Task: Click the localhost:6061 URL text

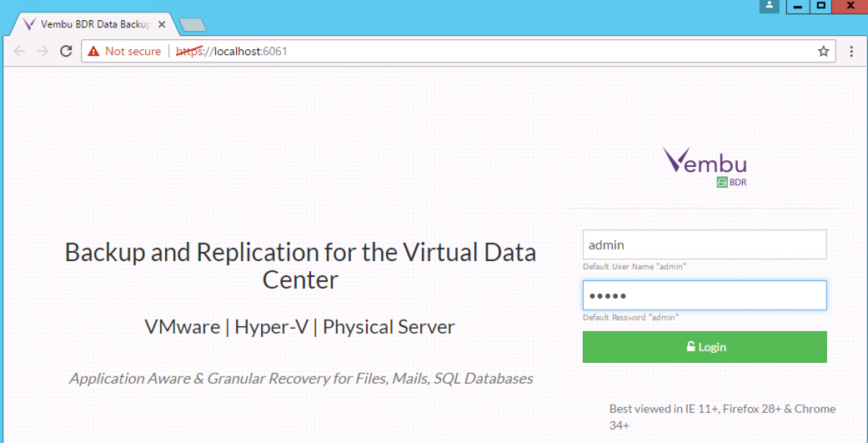Action: (250, 52)
